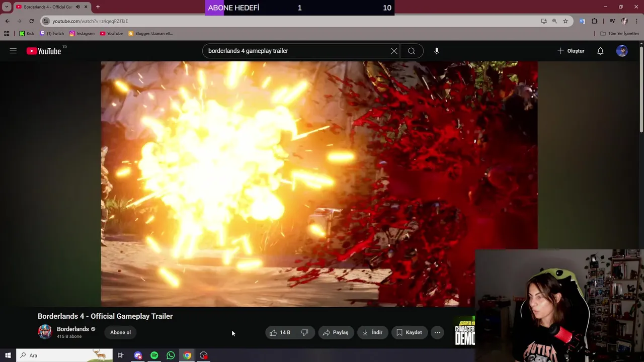Open the Oluştur create button
This screenshot has height=362, width=644.
[571, 51]
